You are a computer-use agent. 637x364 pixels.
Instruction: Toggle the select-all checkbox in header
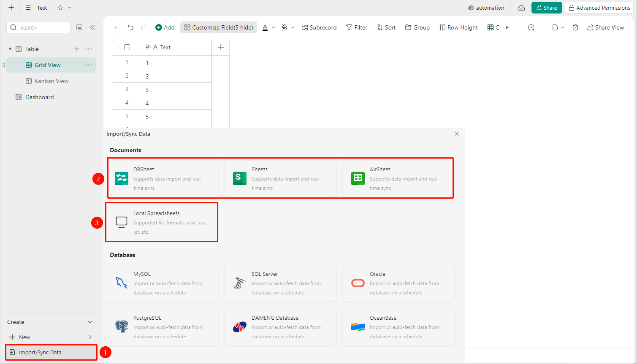click(x=127, y=47)
